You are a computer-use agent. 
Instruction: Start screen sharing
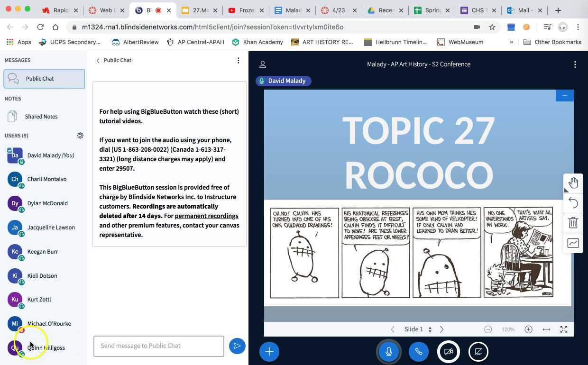(478, 351)
